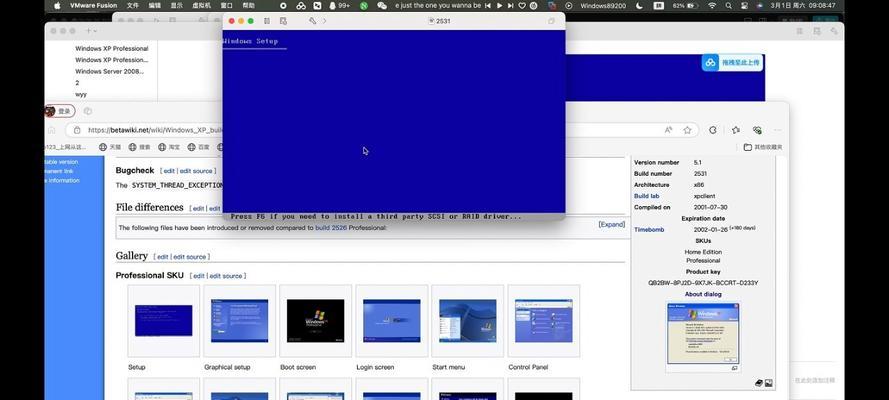The image size is (889, 400).
Task: Toggle the moon Focus mode icon
Action: pyautogui.click(x=640, y=5)
